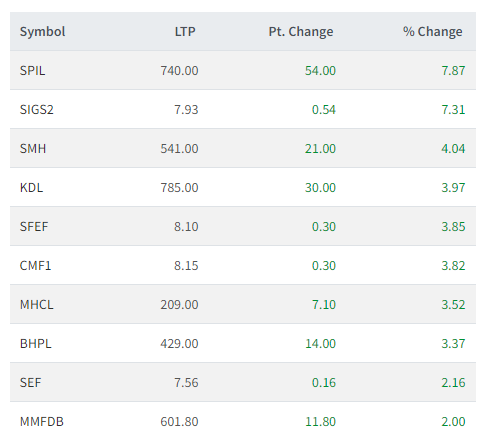Click the 7.87 percent change value

(453, 71)
